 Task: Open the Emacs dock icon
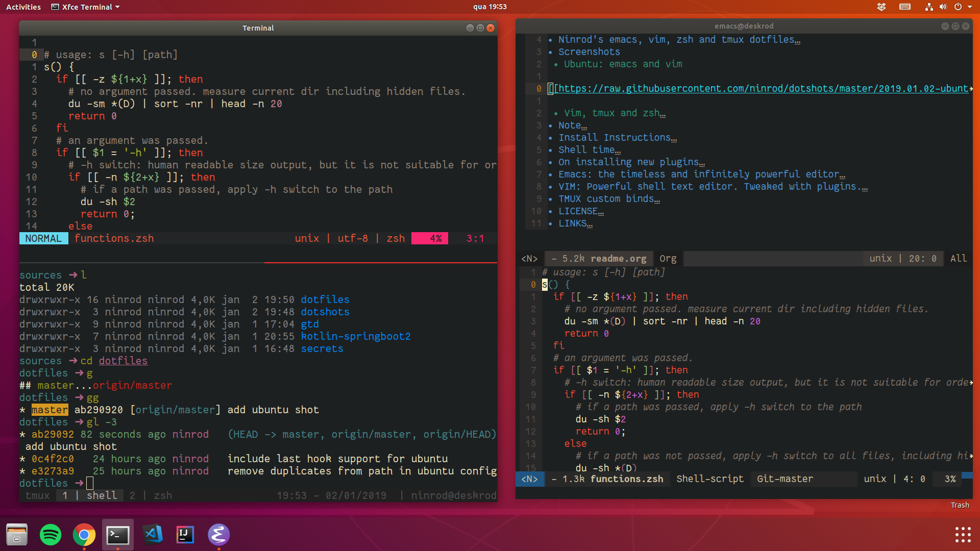coord(218,535)
